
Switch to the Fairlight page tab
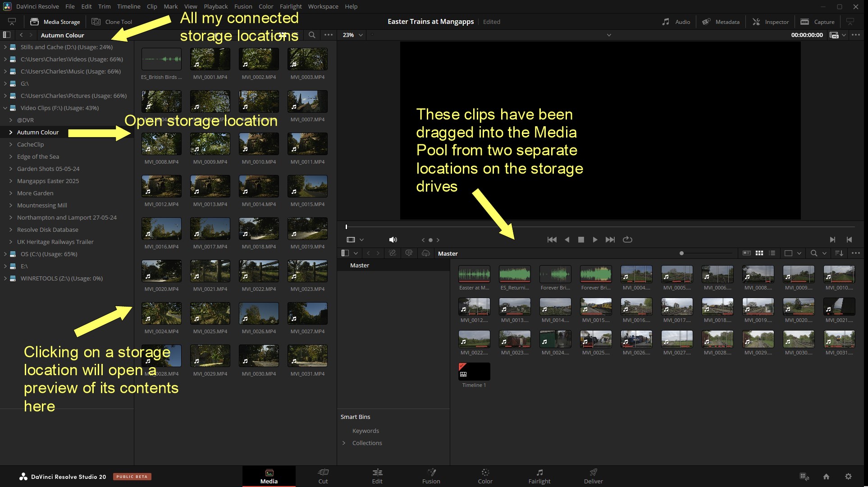(539, 476)
